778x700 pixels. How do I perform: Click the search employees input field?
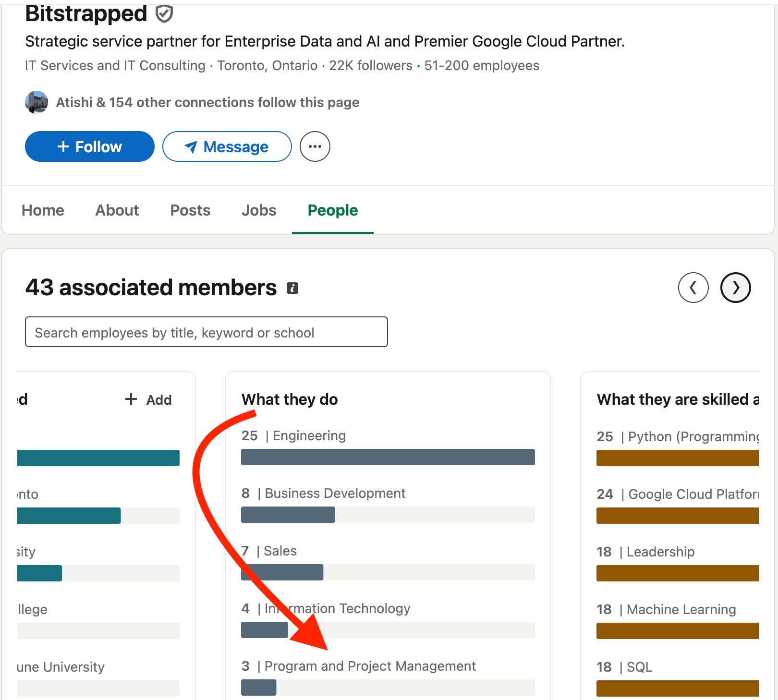(206, 332)
